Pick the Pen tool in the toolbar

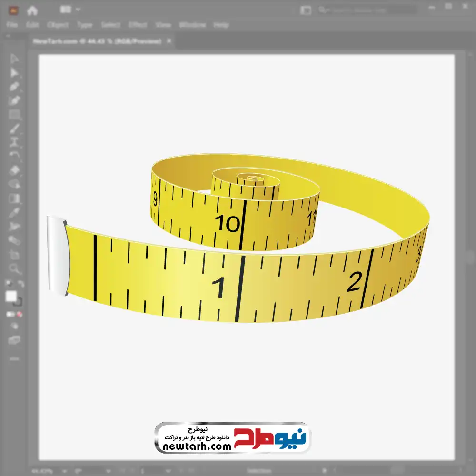point(14,87)
